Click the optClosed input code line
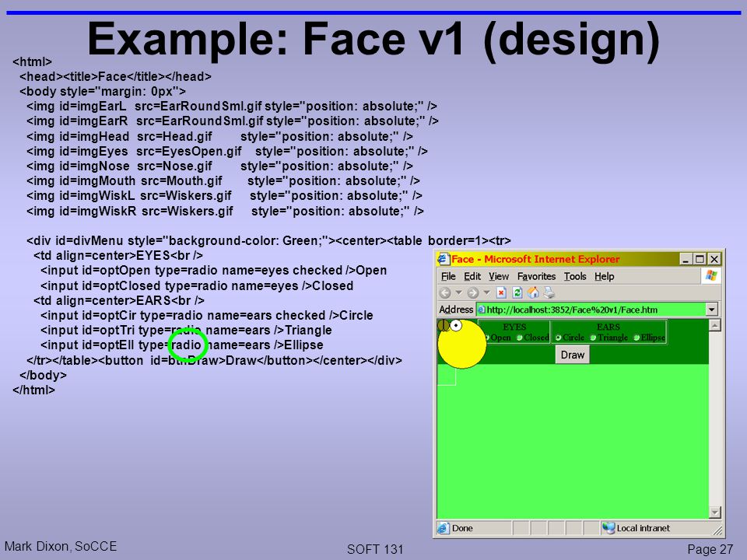 pos(197,285)
